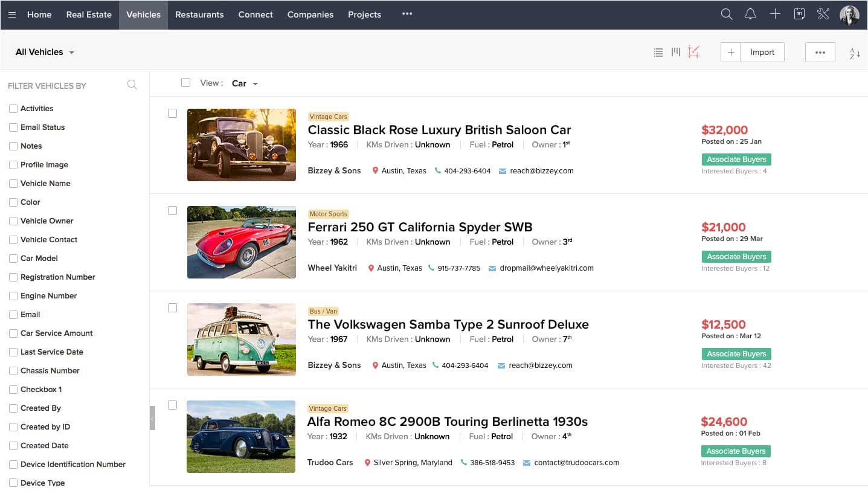
Task: Click mail icon beside dropmail@wheelyakitri.com
Action: point(492,268)
